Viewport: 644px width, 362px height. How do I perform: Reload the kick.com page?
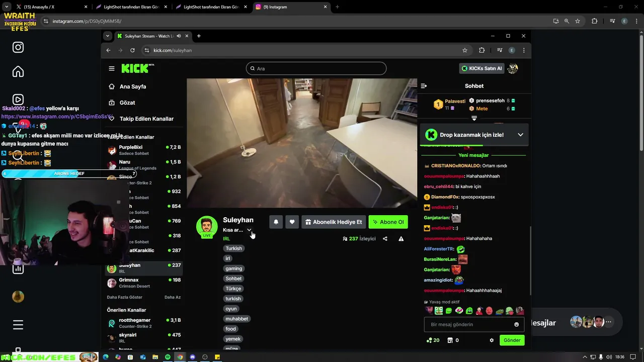[132, 50]
